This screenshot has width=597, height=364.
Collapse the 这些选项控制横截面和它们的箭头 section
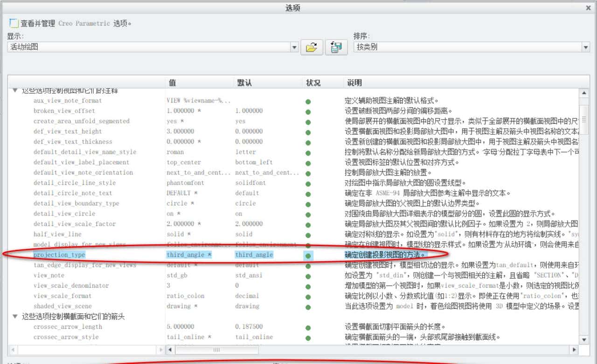15,316
